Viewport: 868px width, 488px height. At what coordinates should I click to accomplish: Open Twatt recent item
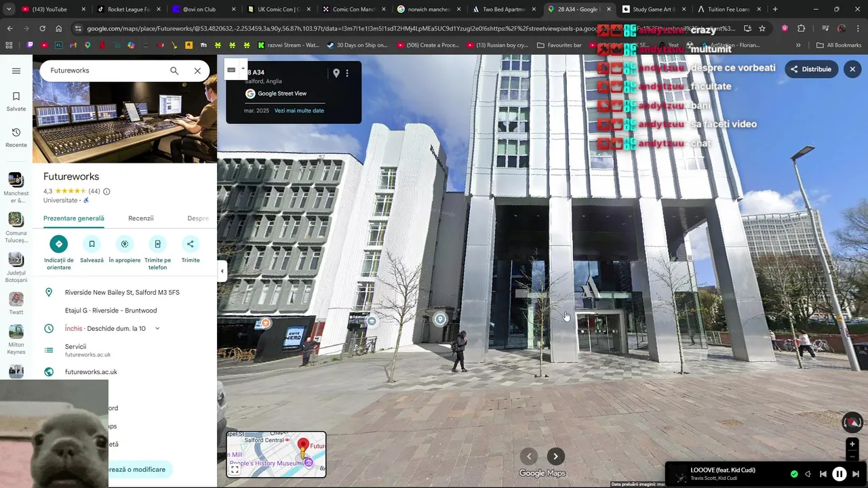pyautogui.click(x=16, y=304)
